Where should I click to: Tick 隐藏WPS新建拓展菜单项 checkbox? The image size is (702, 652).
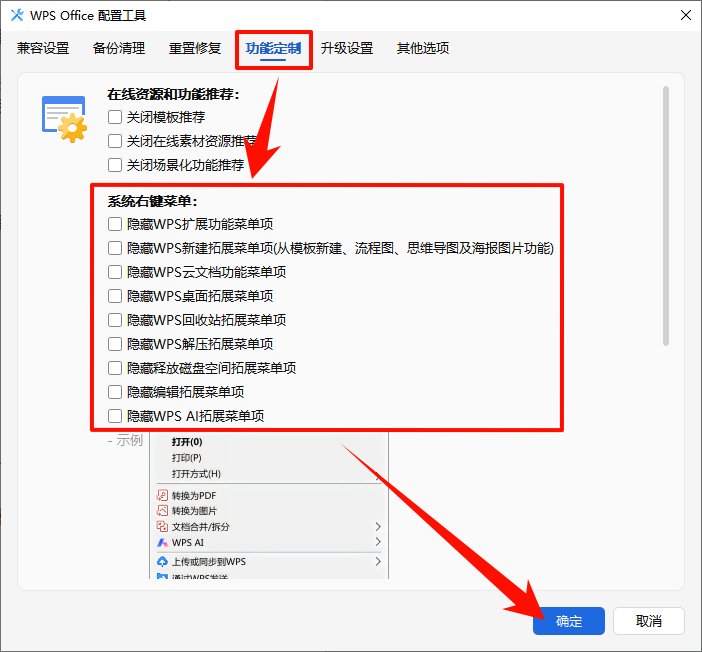(x=115, y=248)
